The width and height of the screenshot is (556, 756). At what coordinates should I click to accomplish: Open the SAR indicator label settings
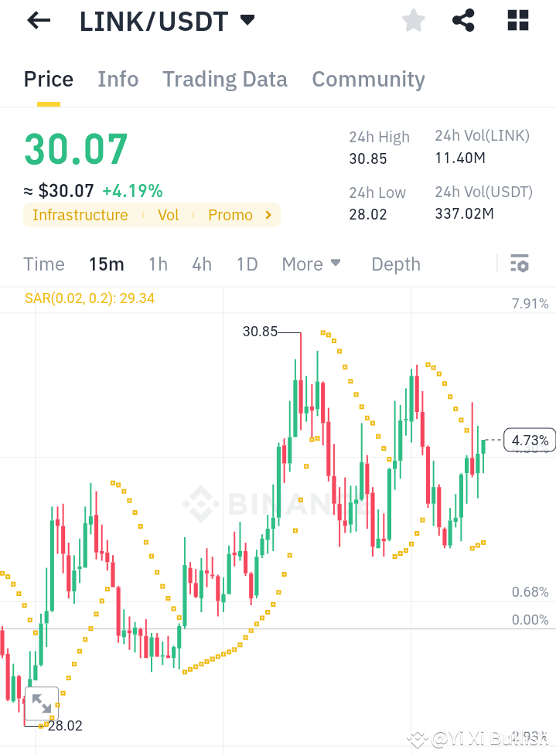(89, 297)
